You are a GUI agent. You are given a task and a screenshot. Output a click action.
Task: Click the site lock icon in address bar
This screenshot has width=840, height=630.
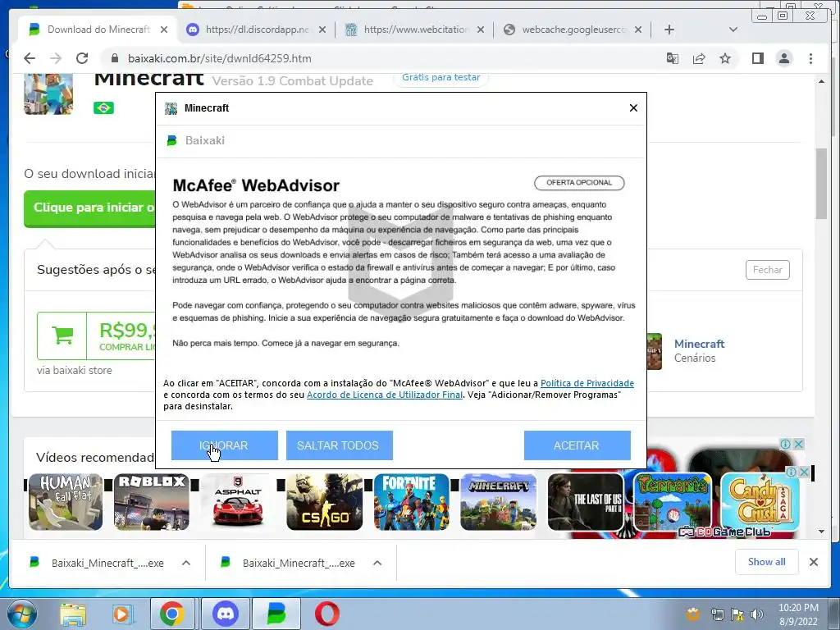[114, 58]
